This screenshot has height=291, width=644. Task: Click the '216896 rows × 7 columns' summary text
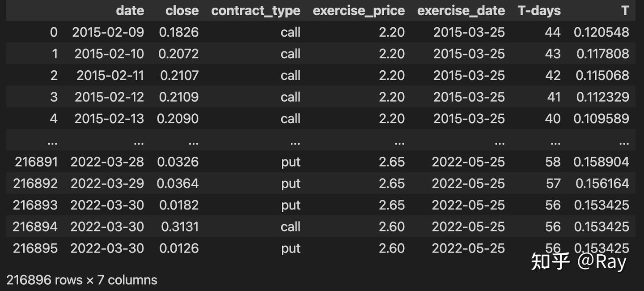tap(82, 280)
